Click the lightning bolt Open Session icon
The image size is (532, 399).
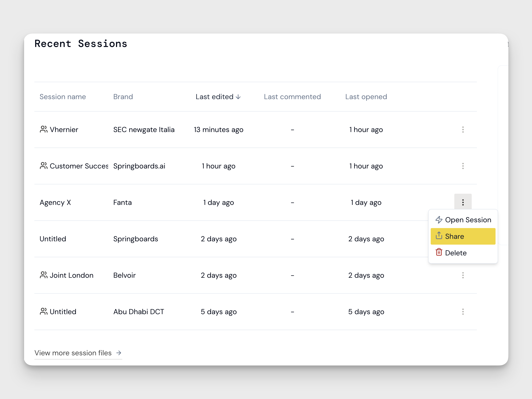439,220
